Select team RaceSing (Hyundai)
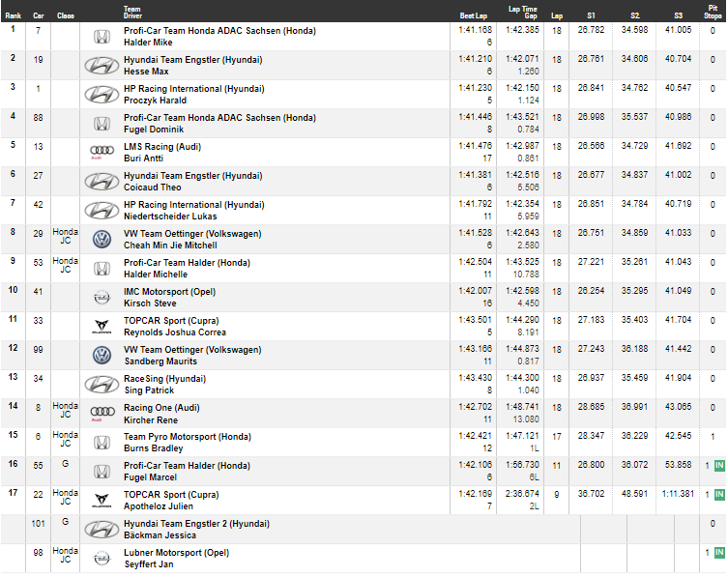This screenshot has height=577, width=728. 164,379
